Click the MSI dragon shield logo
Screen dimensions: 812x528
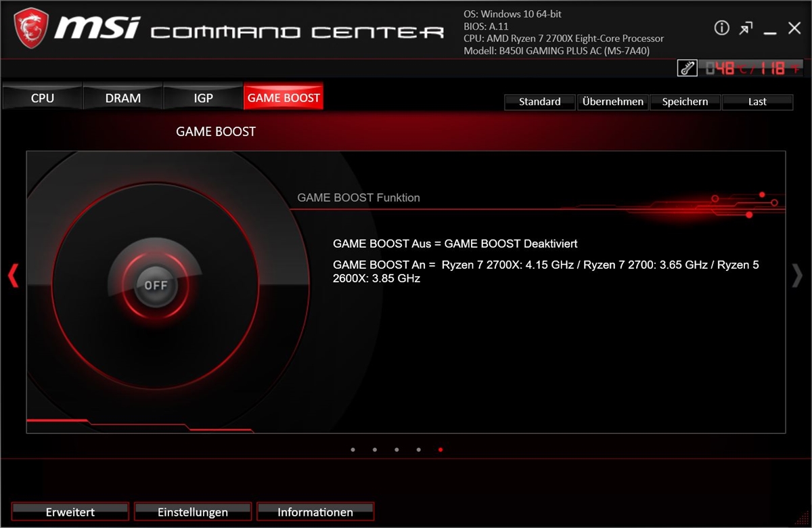[x=31, y=27]
